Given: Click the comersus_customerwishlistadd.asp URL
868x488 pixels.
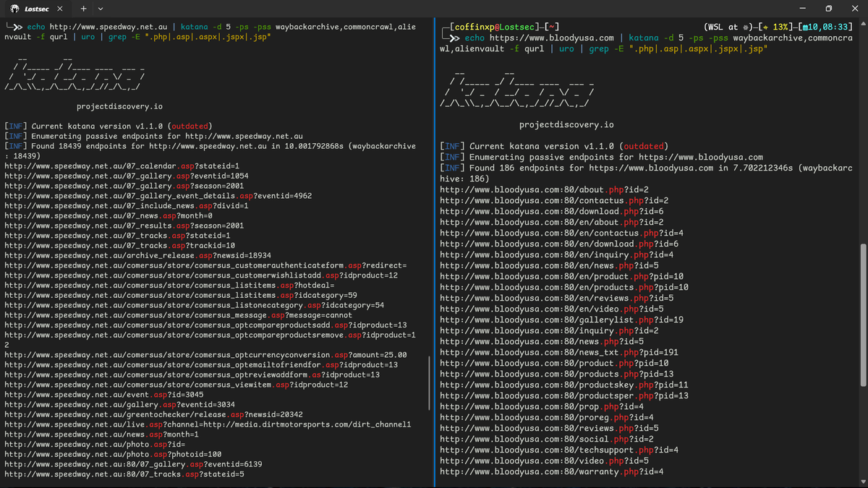Looking at the screenshot, I should click(201, 275).
